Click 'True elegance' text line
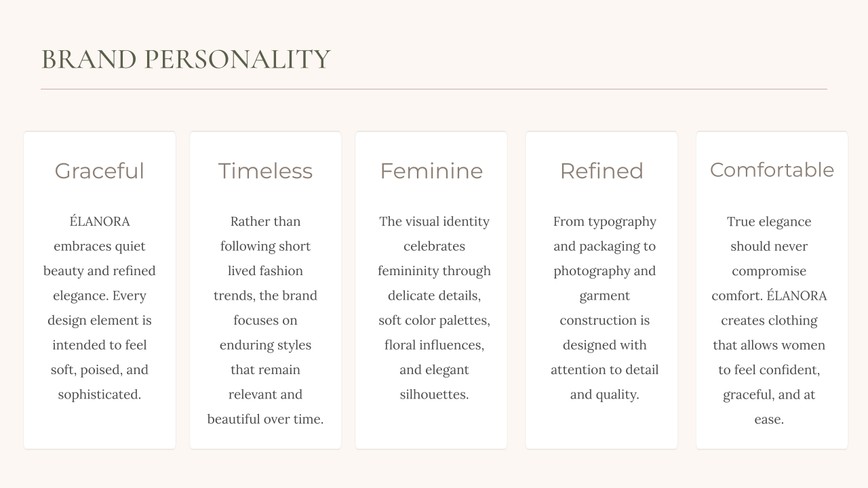868x488 pixels. 769,222
